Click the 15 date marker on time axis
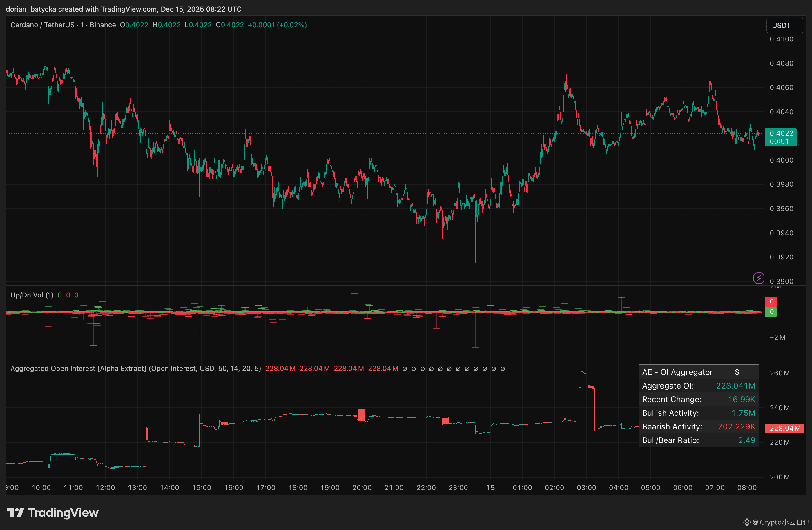Screen dimensions: 812x530 490,487
